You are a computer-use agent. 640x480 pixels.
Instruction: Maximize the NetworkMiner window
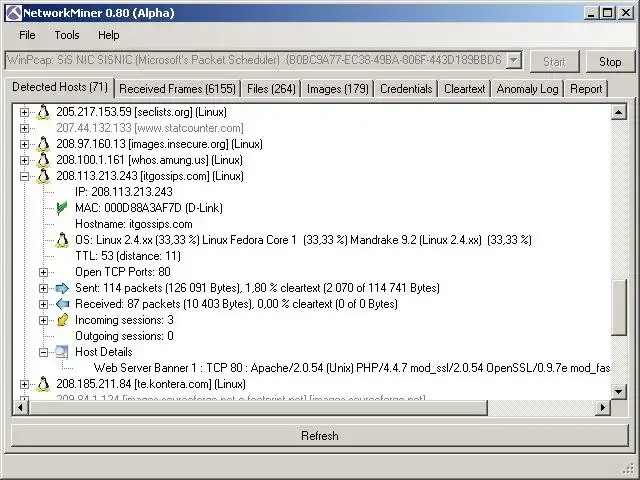[x=607, y=13]
